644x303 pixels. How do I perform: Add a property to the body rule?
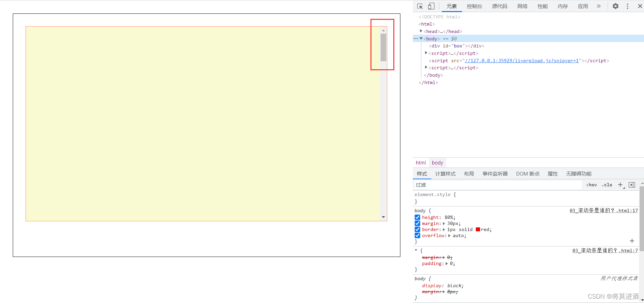(632, 241)
